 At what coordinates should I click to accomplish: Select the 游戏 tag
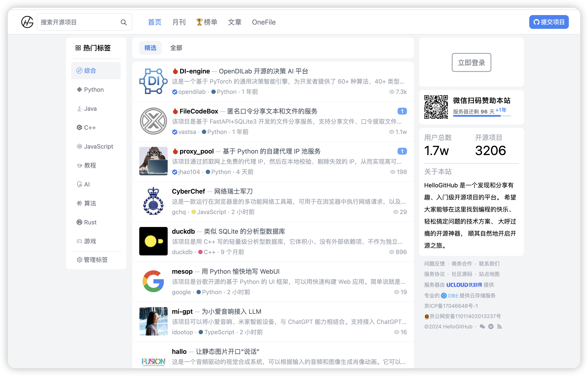pos(96,241)
